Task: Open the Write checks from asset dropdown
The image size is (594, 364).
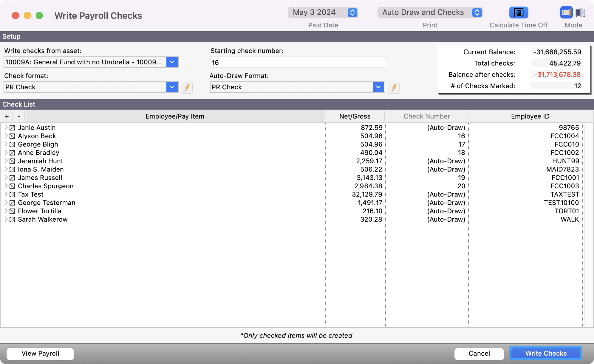Action: tap(172, 62)
